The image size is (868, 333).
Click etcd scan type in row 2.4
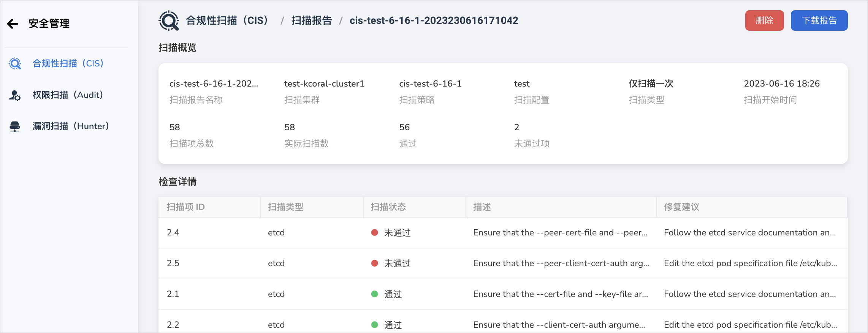point(276,232)
